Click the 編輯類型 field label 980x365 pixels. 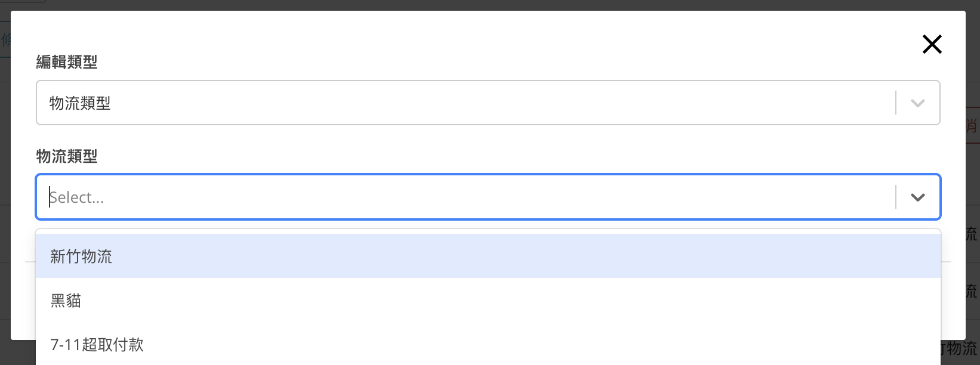click(x=67, y=62)
